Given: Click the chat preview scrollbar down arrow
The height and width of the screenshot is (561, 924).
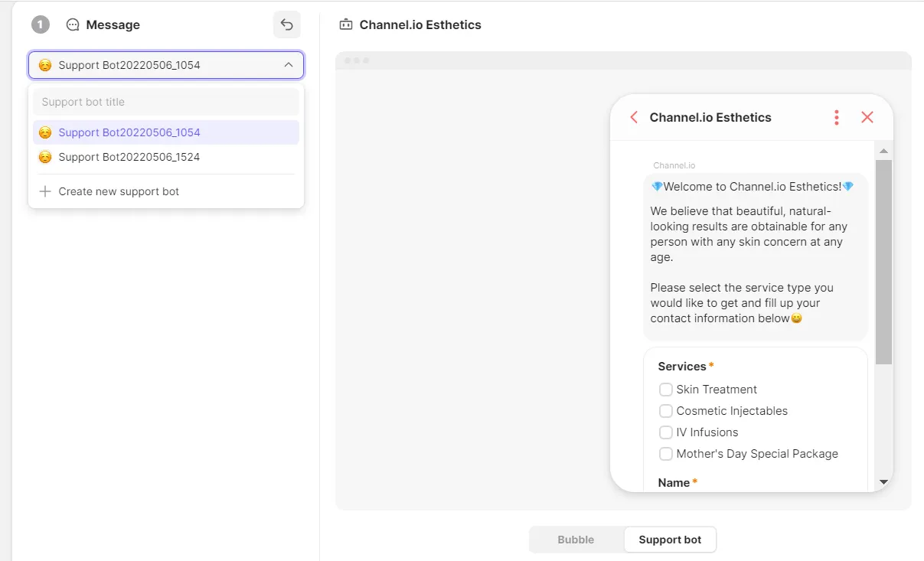Looking at the screenshot, I should pos(883,482).
